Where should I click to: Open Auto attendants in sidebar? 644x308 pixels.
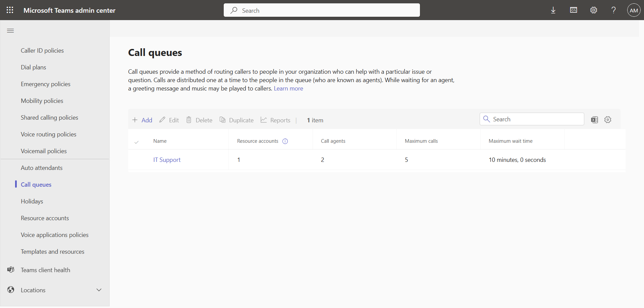[42, 168]
